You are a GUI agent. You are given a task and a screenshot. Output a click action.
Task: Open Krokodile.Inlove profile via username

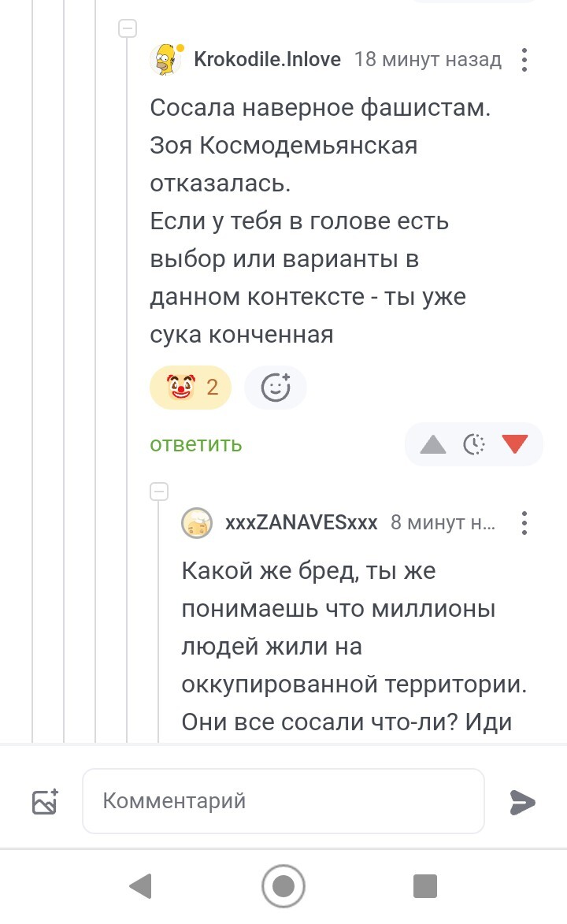pos(267,59)
